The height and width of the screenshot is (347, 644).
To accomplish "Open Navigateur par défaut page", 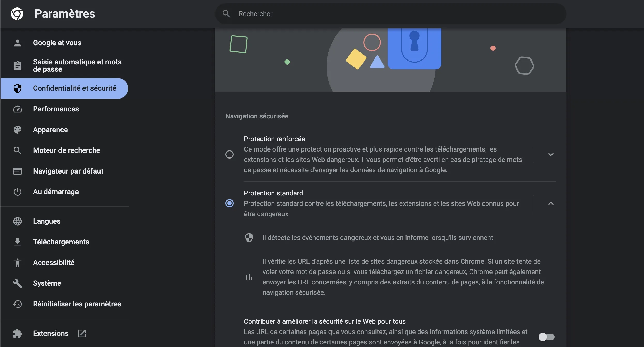I will (68, 171).
